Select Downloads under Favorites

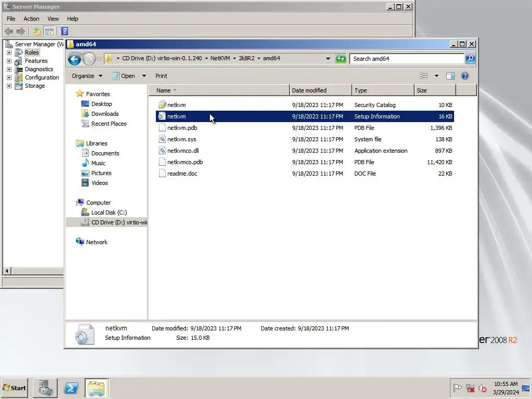[100, 114]
